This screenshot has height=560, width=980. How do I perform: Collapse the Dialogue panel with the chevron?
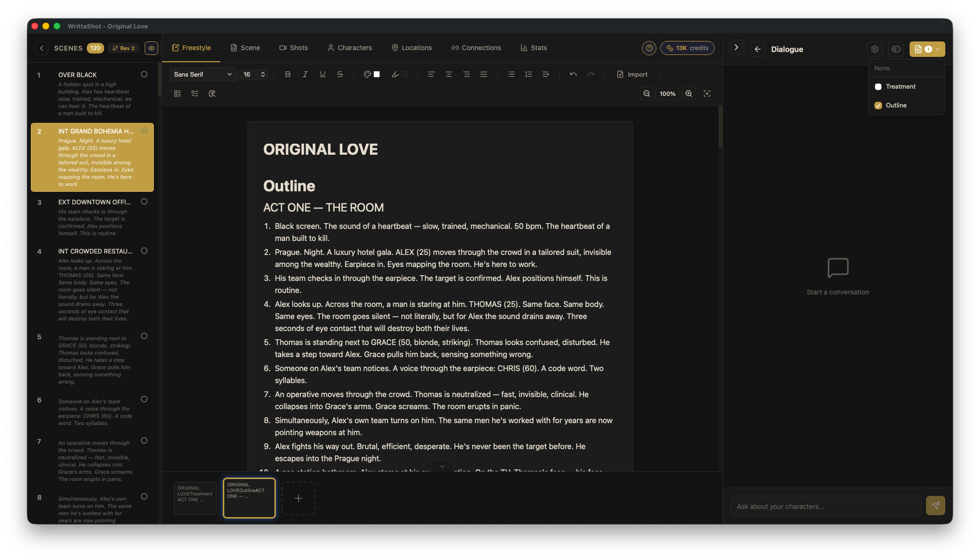(736, 47)
